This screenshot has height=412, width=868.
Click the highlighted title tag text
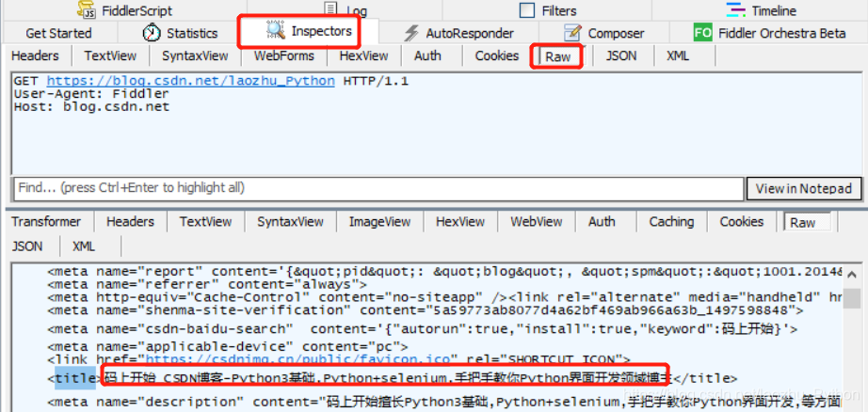[x=74, y=379]
